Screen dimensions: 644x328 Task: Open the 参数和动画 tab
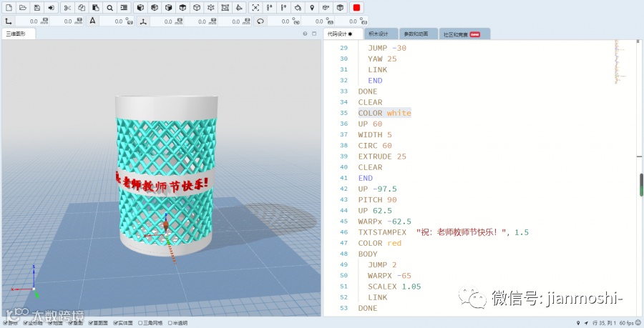click(416, 34)
